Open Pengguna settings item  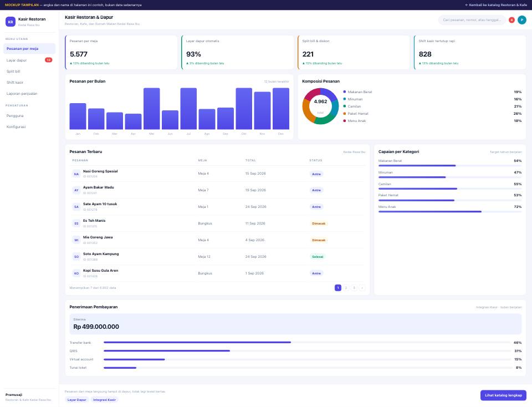[x=29, y=116]
